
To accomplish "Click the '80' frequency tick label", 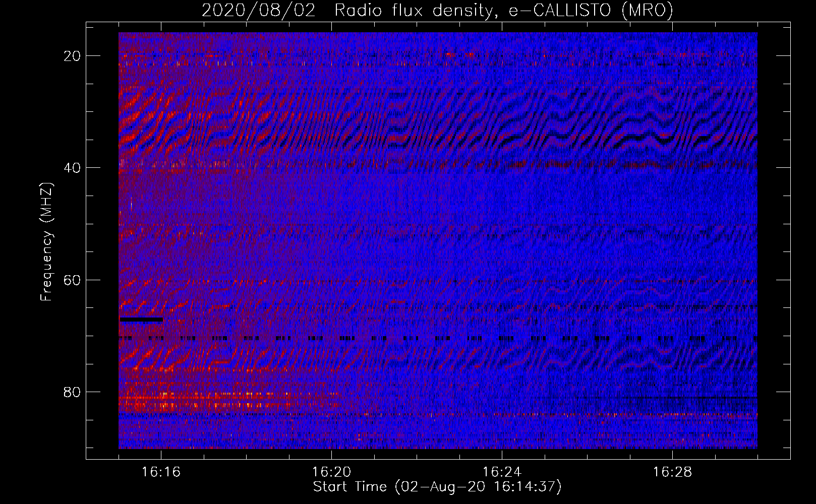I will 73,392.
